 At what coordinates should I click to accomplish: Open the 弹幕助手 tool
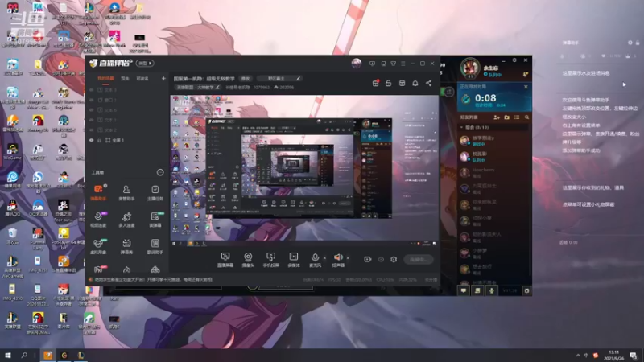point(98,192)
